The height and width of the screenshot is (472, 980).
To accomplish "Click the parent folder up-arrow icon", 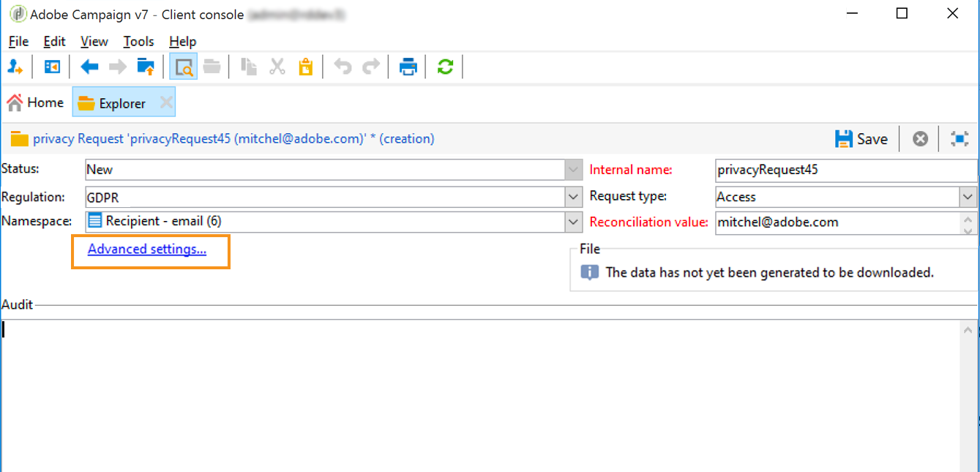I will click(x=146, y=67).
